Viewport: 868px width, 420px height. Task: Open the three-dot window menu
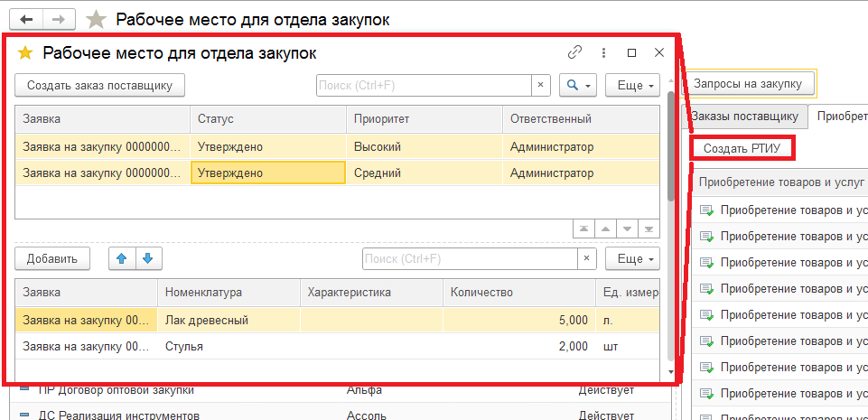(603, 52)
